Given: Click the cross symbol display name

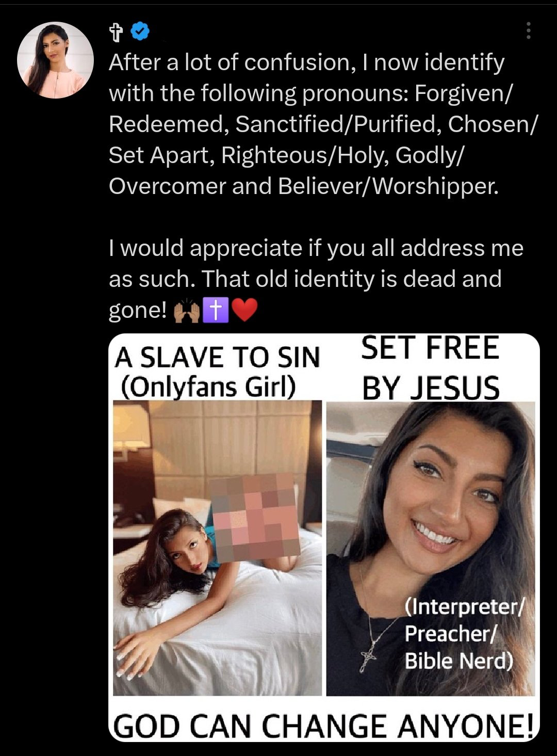Looking at the screenshot, I should click(117, 33).
